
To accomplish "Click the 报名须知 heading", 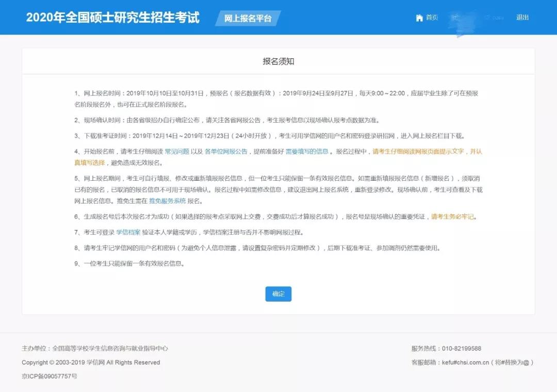I will pyautogui.click(x=278, y=61).
